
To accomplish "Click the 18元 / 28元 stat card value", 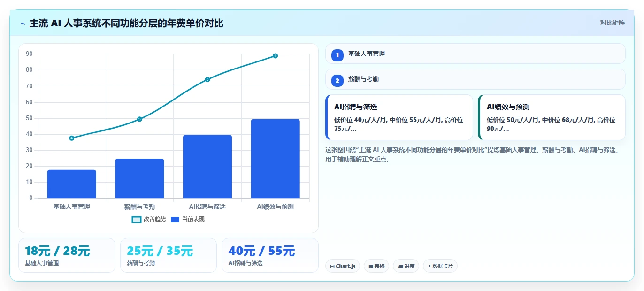I will 57,251.
